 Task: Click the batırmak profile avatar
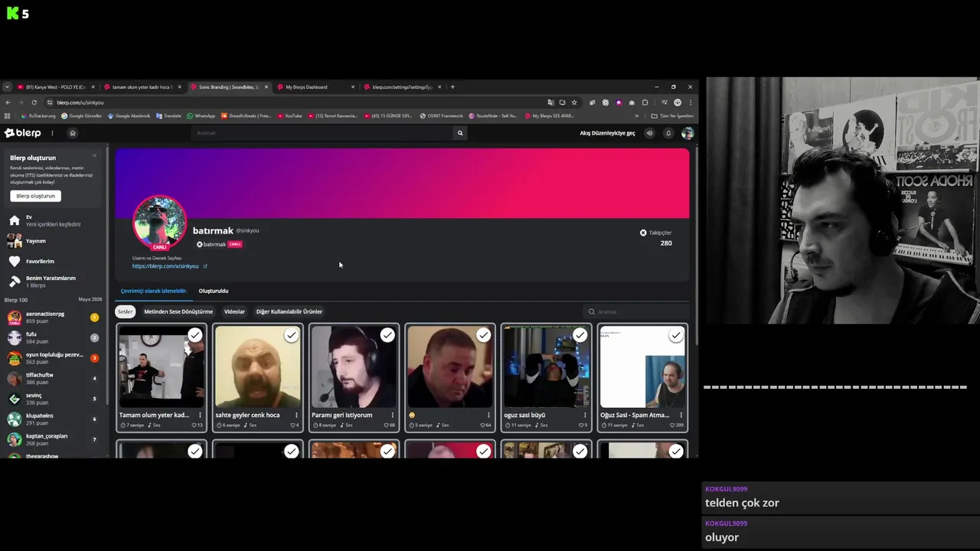159,222
